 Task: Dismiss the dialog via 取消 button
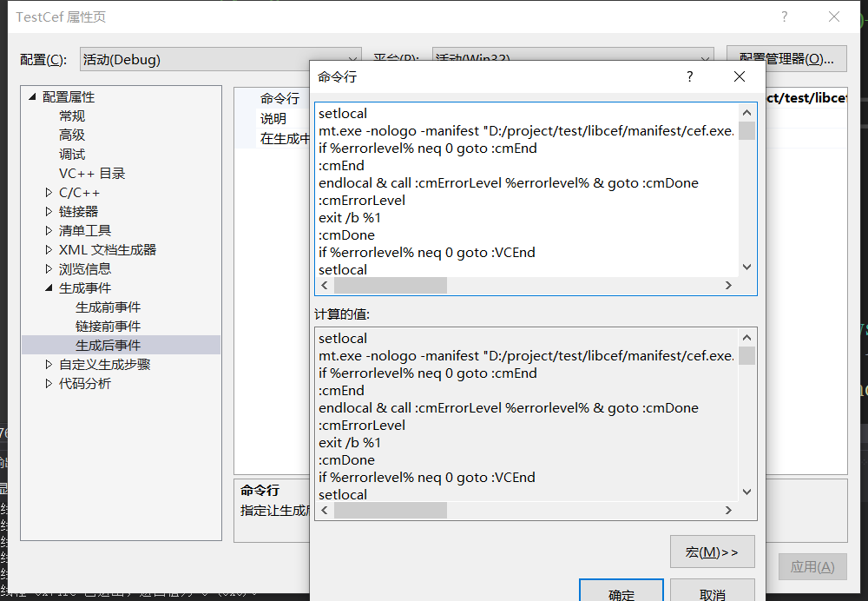click(x=712, y=593)
